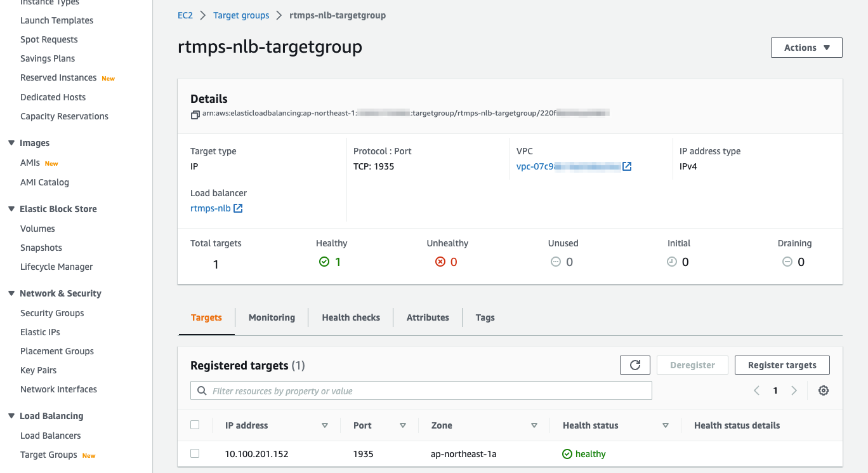
Task: Open AMI Catalog in sidebar
Action: pos(44,182)
